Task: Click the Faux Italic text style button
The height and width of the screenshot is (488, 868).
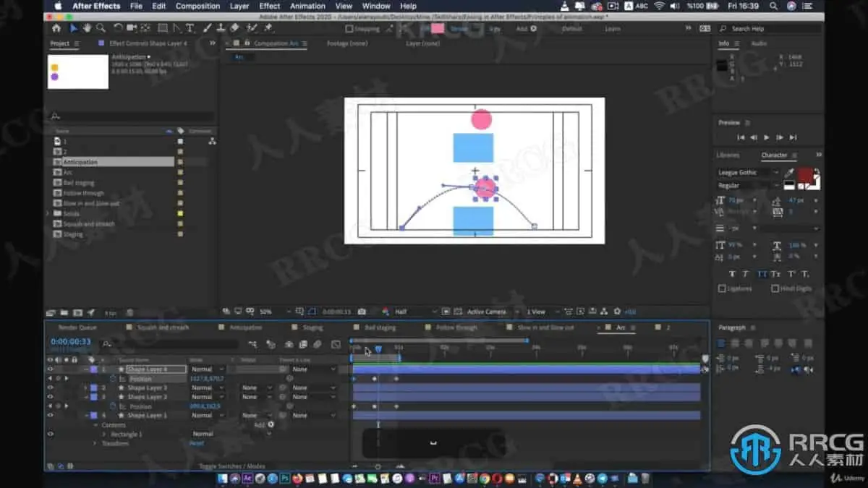Action: pyautogui.click(x=746, y=274)
